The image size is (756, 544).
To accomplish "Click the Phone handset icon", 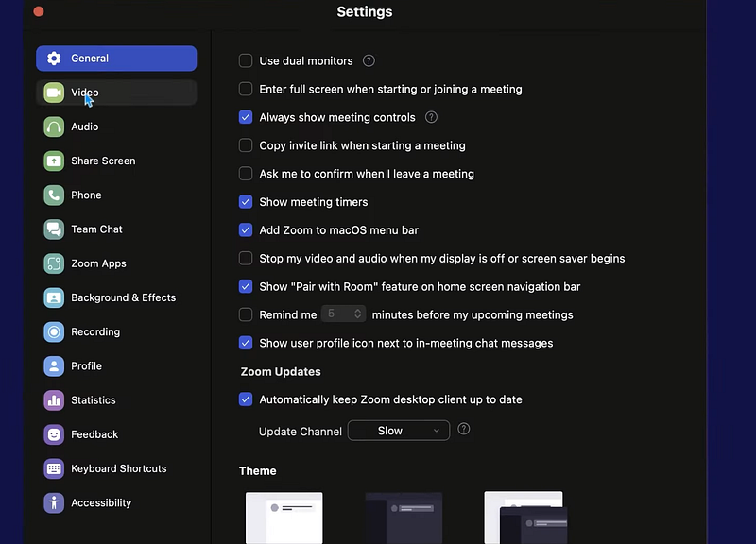I will (x=54, y=195).
